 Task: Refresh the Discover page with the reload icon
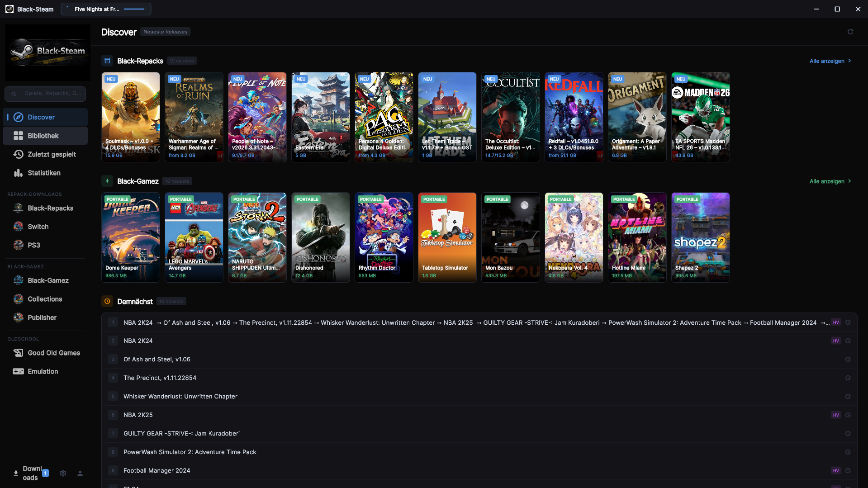pos(850,32)
